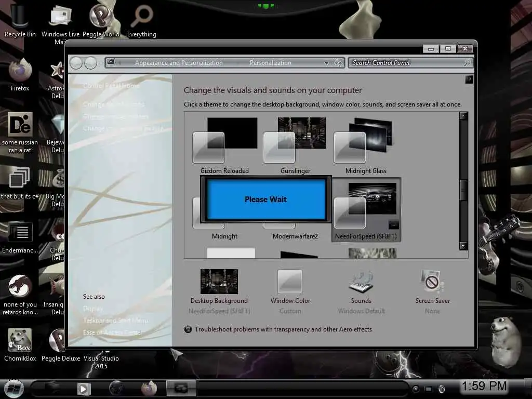
Task: Select the Gunslinger theme
Action: click(x=295, y=145)
